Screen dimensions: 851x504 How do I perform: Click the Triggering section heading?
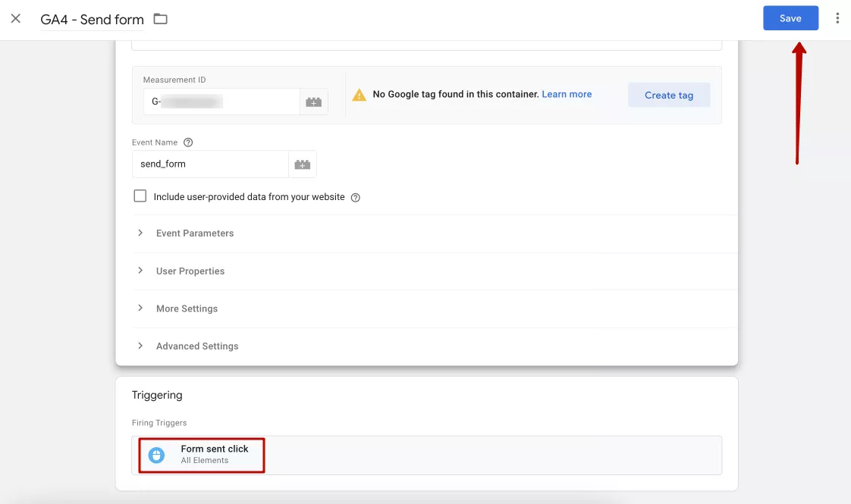pos(157,395)
